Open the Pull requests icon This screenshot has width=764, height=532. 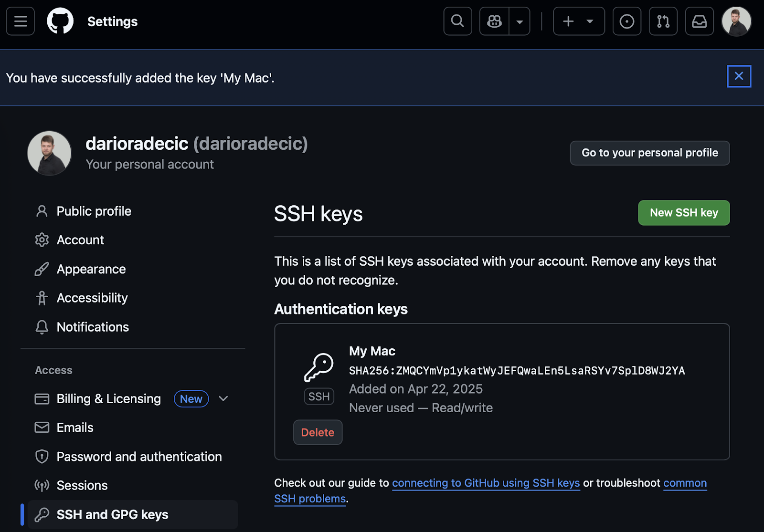pos(663,21)
